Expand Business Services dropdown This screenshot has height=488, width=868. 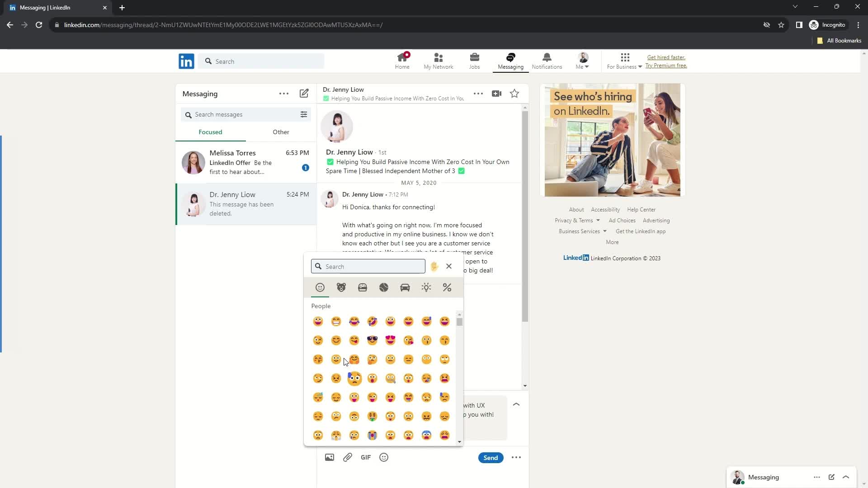[x=583, y=231]
